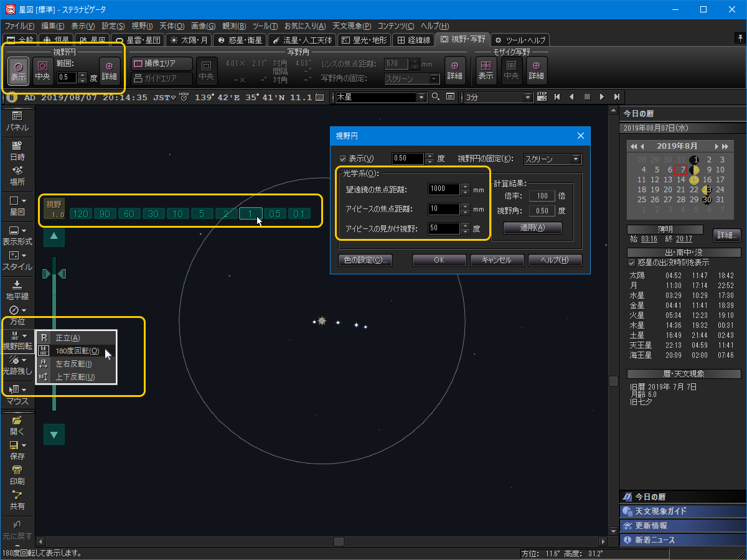Open 場所 location sidebar icon
Viewport: 747px width, 560px height.
point(17,176)
